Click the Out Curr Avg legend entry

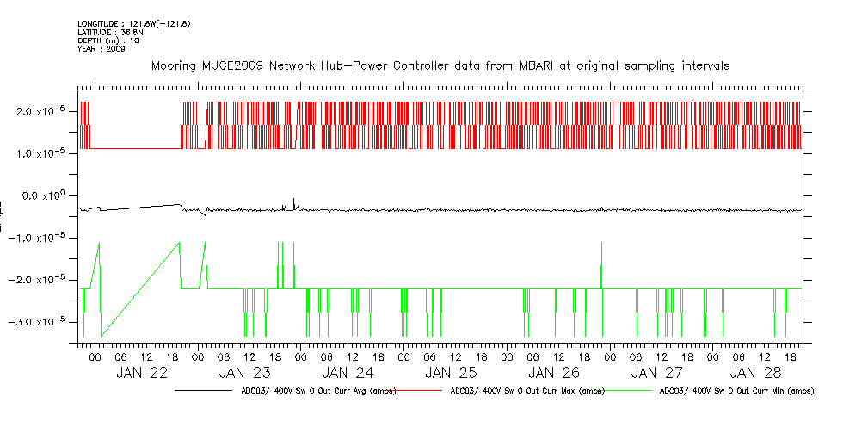coord(317,391)
